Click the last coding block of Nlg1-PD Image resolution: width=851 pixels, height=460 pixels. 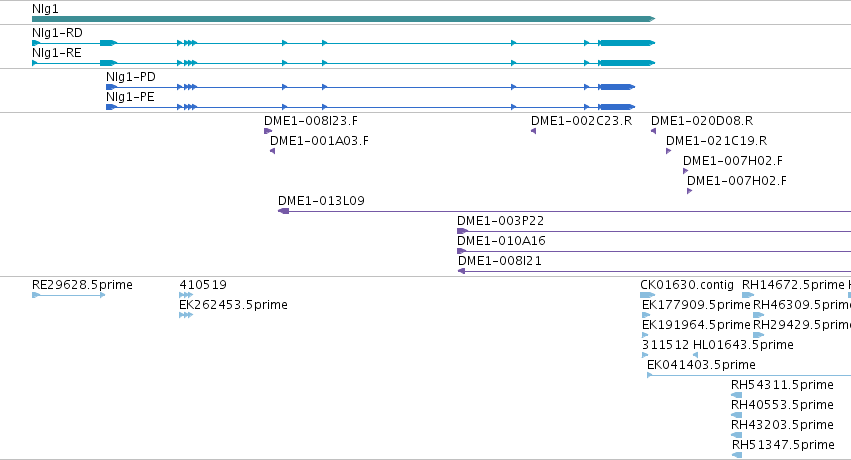point(617,87)
